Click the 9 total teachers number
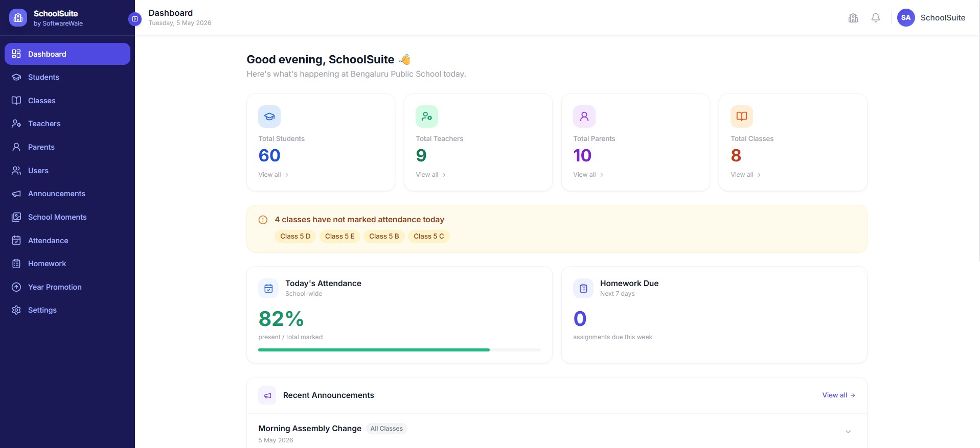 pos(421,155)
